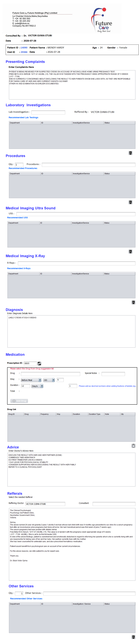Focus the Other Services Qty field
139x644 pixels.
(19, 593)
